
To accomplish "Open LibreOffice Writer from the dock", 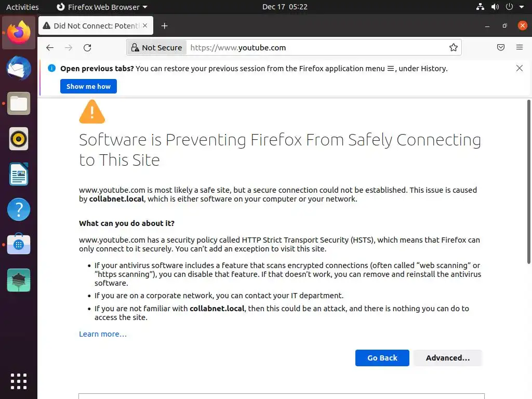I will [x=19, y=174].
